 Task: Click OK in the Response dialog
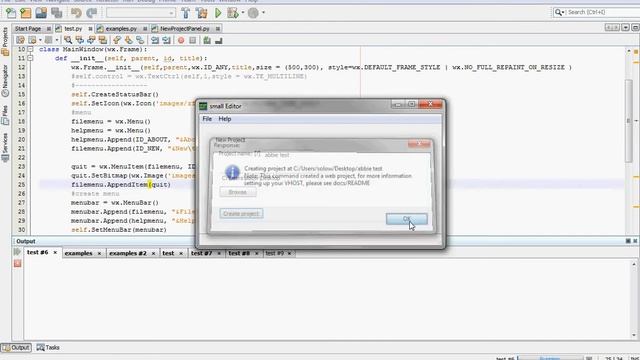coord(407,219)
